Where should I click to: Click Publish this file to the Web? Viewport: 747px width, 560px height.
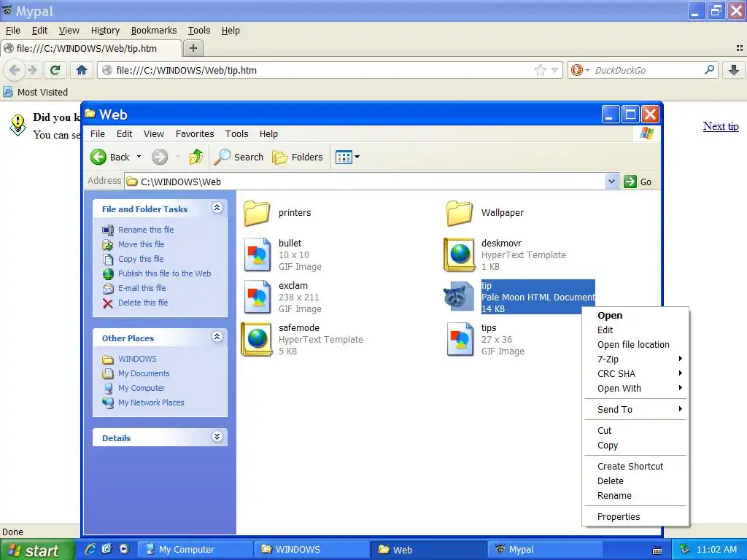(164, 273)
